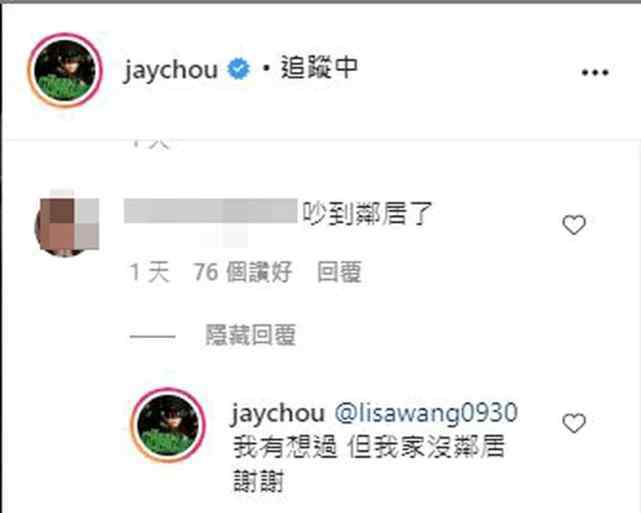Viewport: 641px width, 513px height.
Task: Click the blue verified badge
Action: [x=238, y=69]
